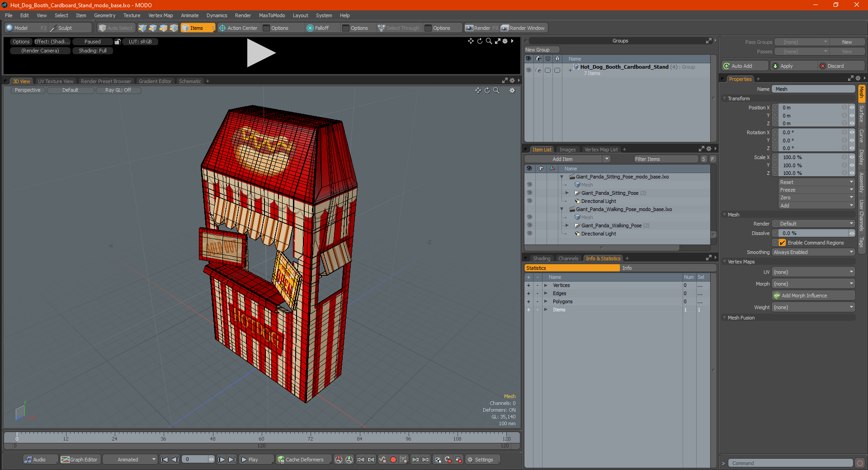The width and height of the screenshot is (868, 470).
Task: Click the Vertices selection mode cube icon
Action: point(142,28)
